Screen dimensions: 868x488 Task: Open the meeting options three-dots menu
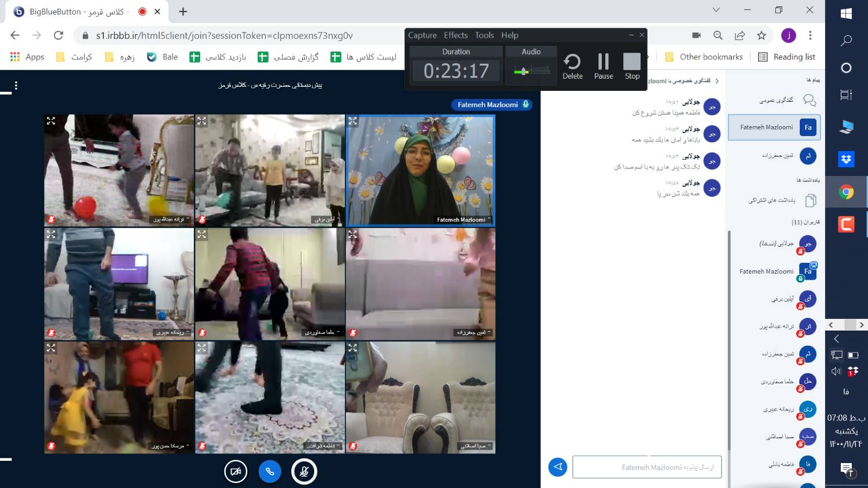coord(16,86)
